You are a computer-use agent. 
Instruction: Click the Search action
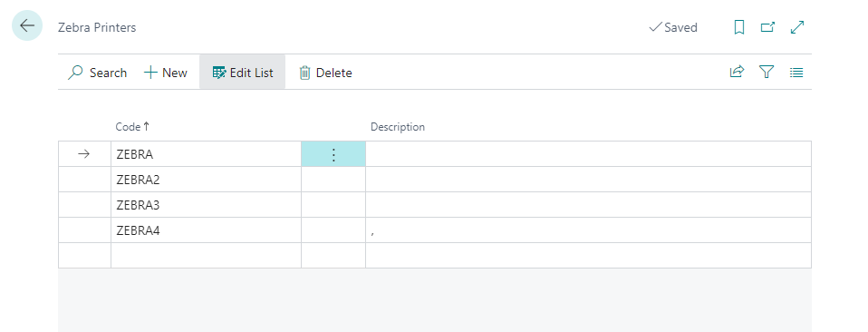pyautogui.click(x=98, y=73)
